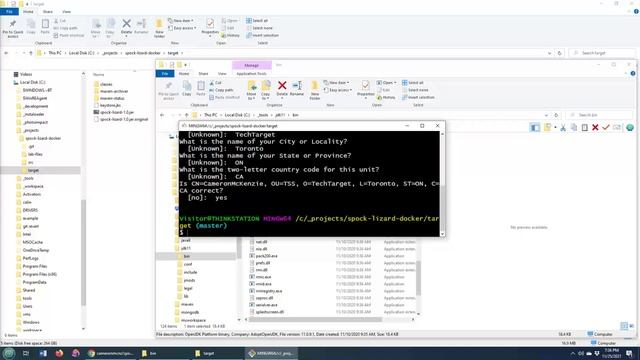The width and height of the screenshot is (640, 360).
Task: Click orange checkmark icon in preview toolbar
Action: (x=606, y=128)
